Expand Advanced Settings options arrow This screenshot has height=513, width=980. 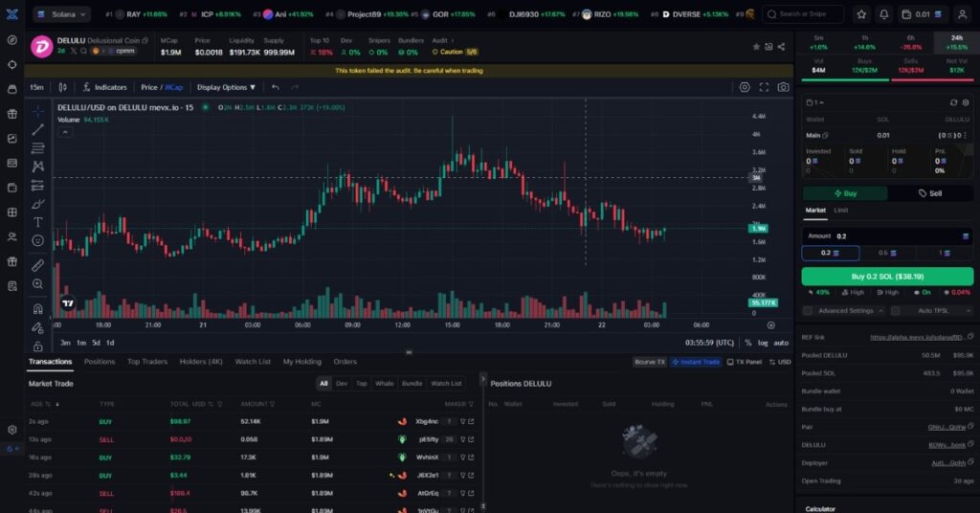(x=880, y=310)
